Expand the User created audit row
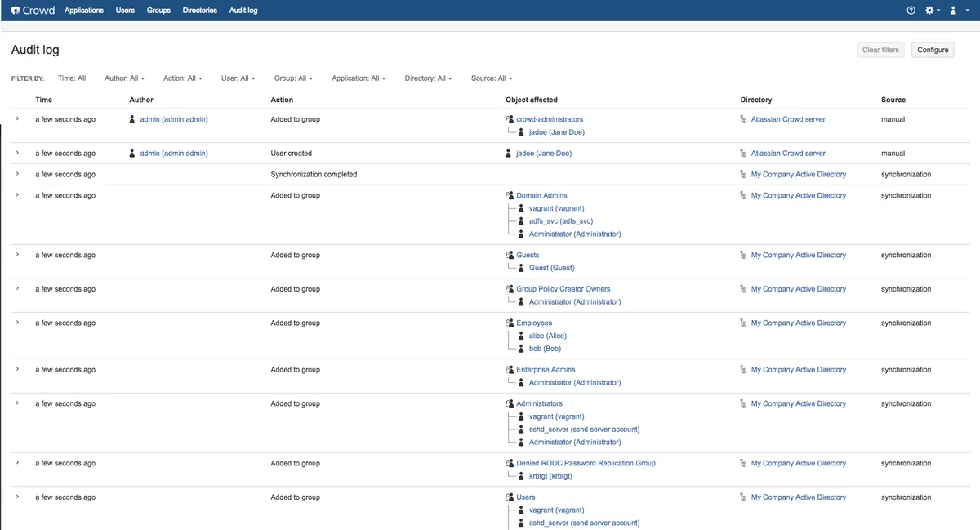 (17, 154)
